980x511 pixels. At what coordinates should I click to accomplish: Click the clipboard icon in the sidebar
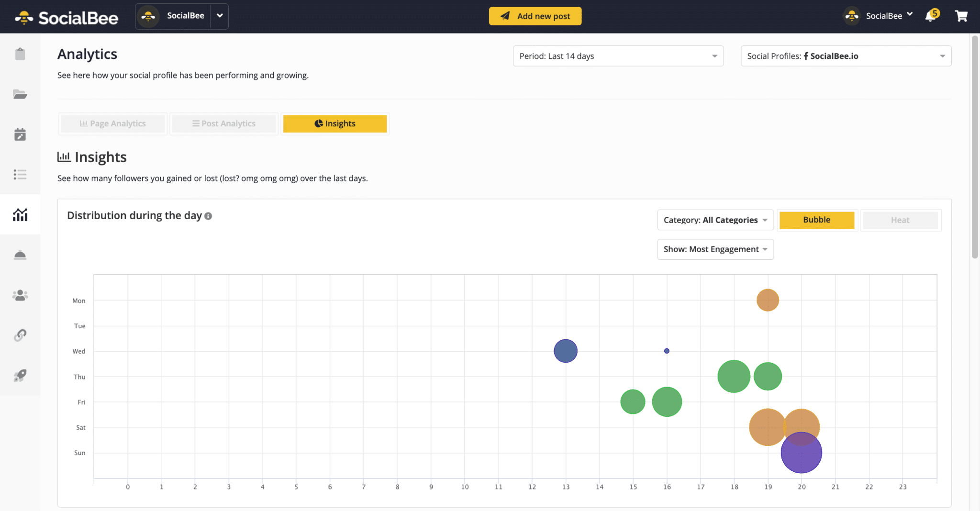tap(20, 54)
